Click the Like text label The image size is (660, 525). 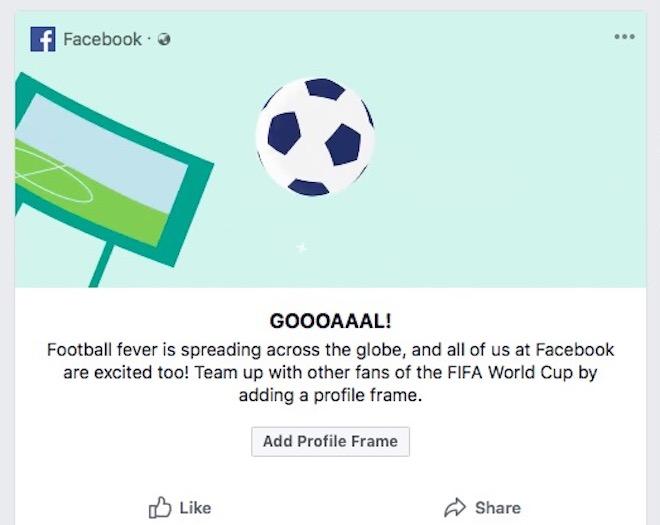pyautogui.click(x=195, y=508)
